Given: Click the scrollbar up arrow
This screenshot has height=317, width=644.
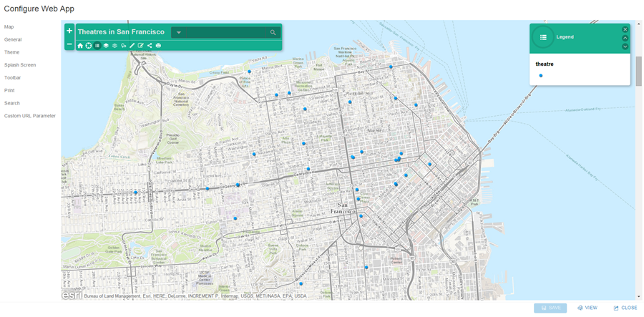Looking at the screenshot, I should [x=639, y=24].
